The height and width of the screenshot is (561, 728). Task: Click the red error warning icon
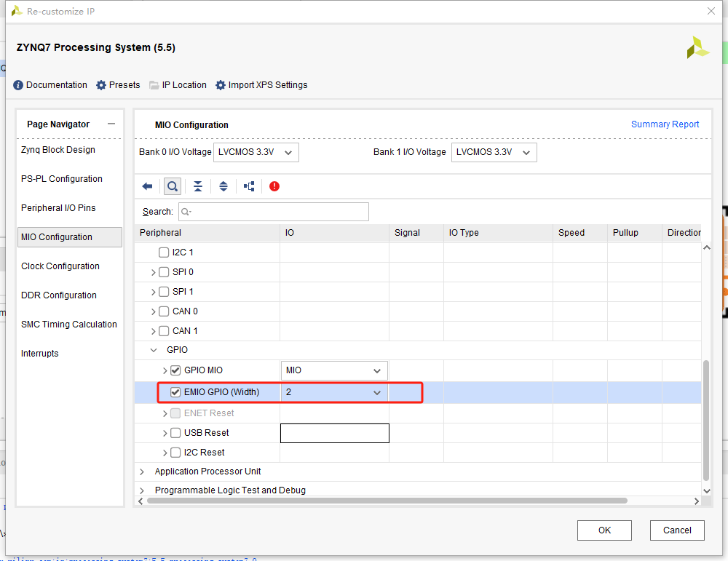[x=274, y=186]
